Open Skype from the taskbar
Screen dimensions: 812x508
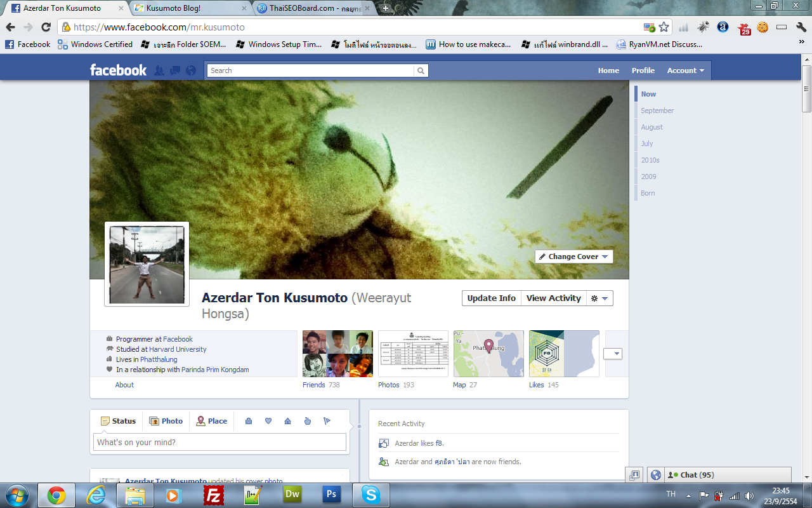(x=370, y=495)
